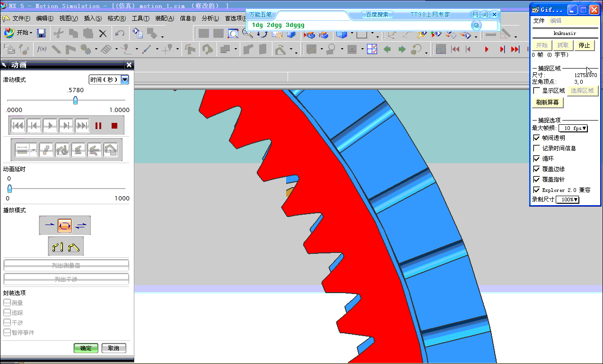Pause the animation

[98, 125]
